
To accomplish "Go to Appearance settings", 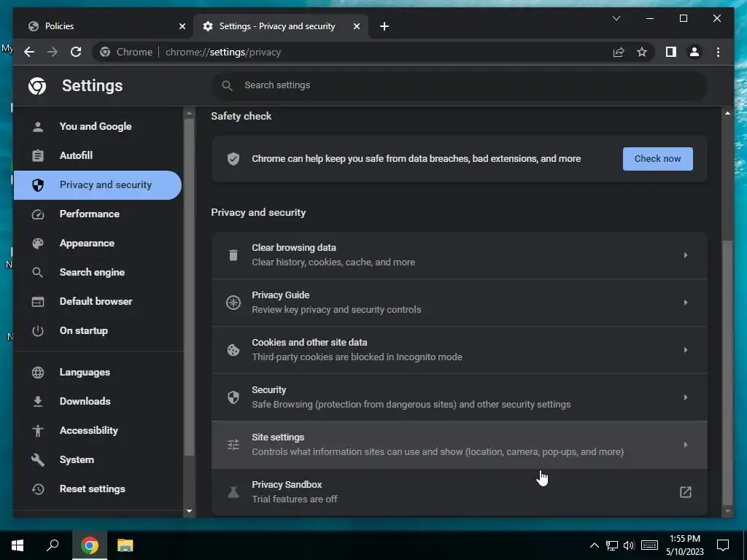I will pyautogui.click(x=98, y=243).
